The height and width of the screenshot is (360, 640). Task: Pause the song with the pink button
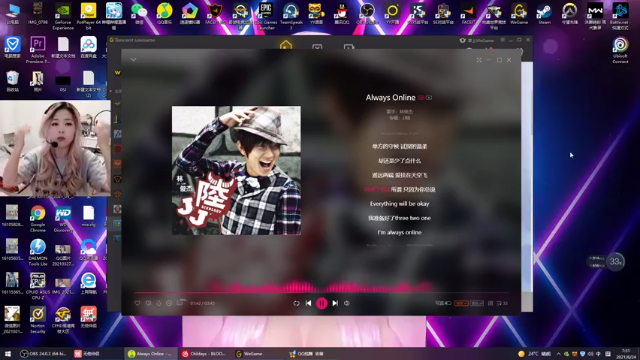pyautogui.click(x=322, y=303)
